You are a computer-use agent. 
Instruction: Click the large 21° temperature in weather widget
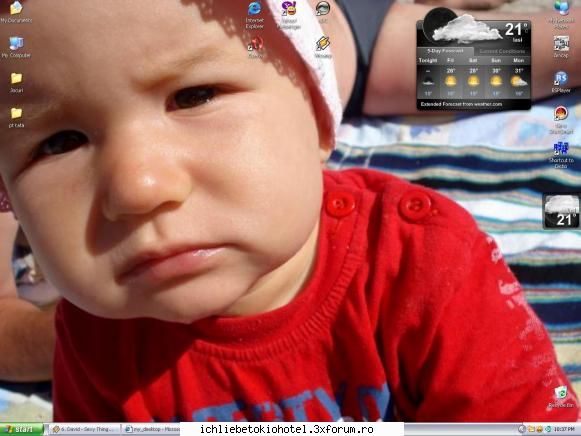517,29
